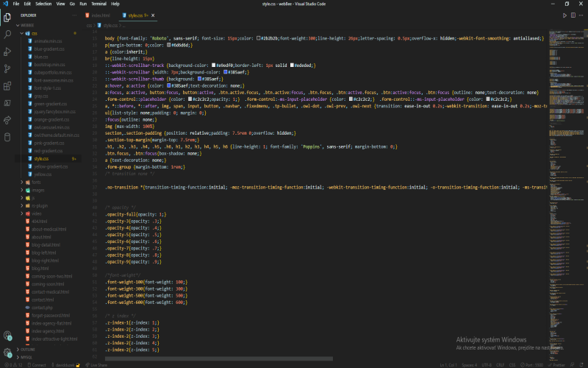Screen dimensions: 588x368
Task: Click the Manage gear icon
Action: pos(7,353)
